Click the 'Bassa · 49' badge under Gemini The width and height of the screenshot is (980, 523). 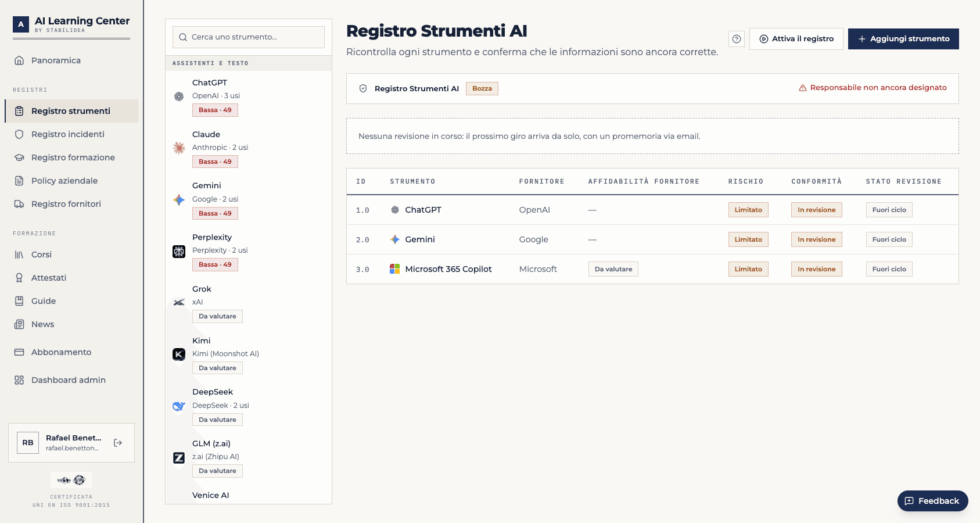click(215, 213)
